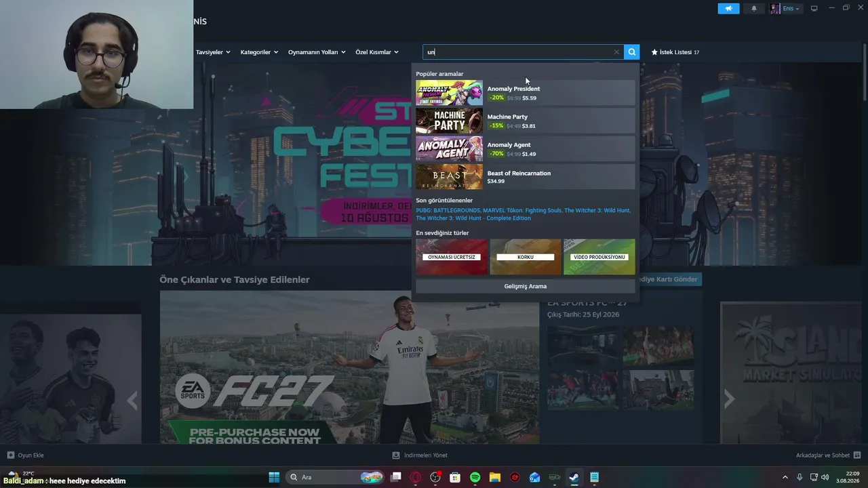Viewport: 868px width, 488px height.
Task: Click the Gelişmiş Arama button
Action: coord(526,286)
